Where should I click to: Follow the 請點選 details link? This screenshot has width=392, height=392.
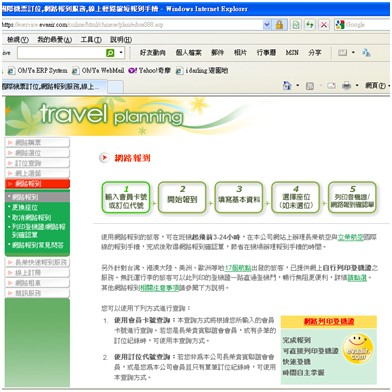coord(357,278)
